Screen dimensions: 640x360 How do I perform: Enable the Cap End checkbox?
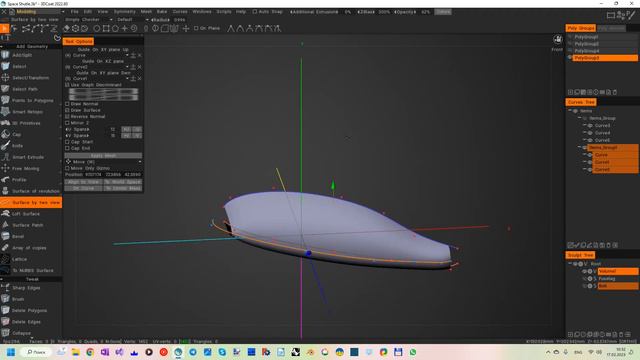(x=67, y=148)
